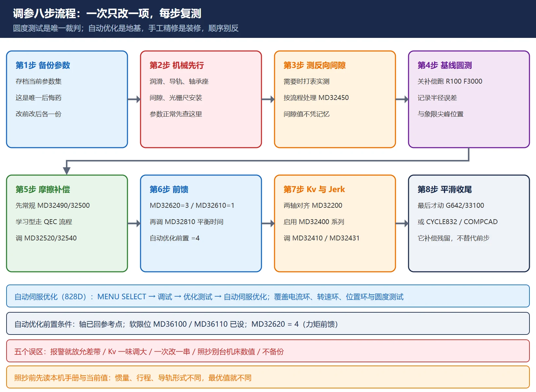Select the line "两轴对齐 MD32200"

pyautogui.click(x=313, y=205)
